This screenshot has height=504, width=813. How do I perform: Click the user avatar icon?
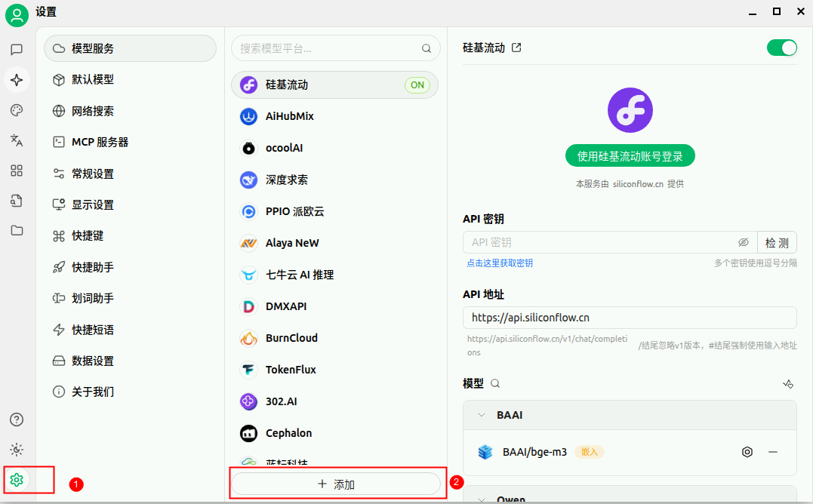coord(17,15)
